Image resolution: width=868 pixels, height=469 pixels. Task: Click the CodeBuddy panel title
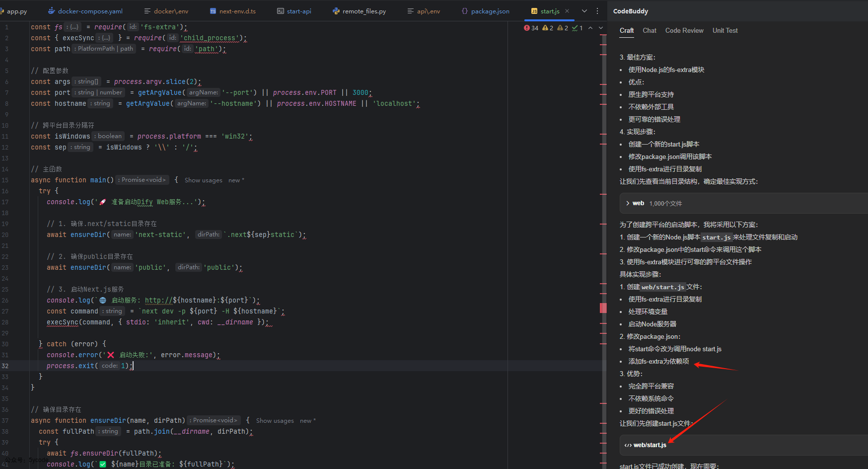pyautogui.click(x=631, y=11)
